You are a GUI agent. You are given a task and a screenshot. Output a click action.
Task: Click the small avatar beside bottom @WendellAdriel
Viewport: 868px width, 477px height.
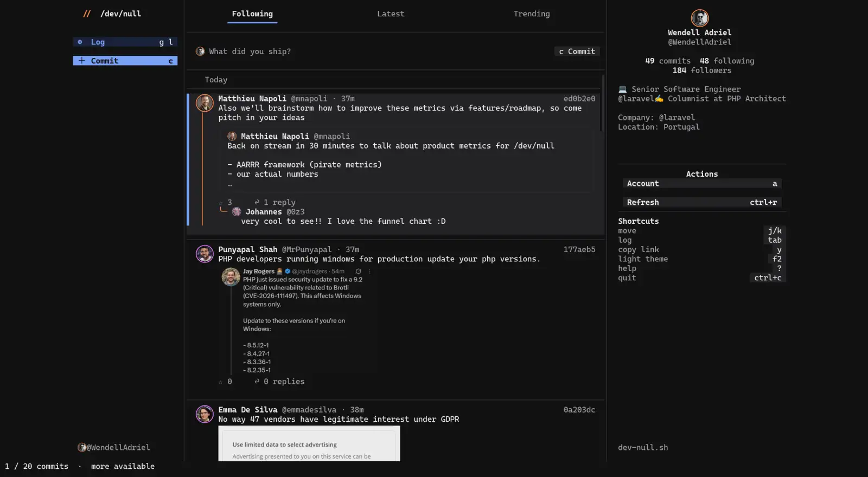82,448
